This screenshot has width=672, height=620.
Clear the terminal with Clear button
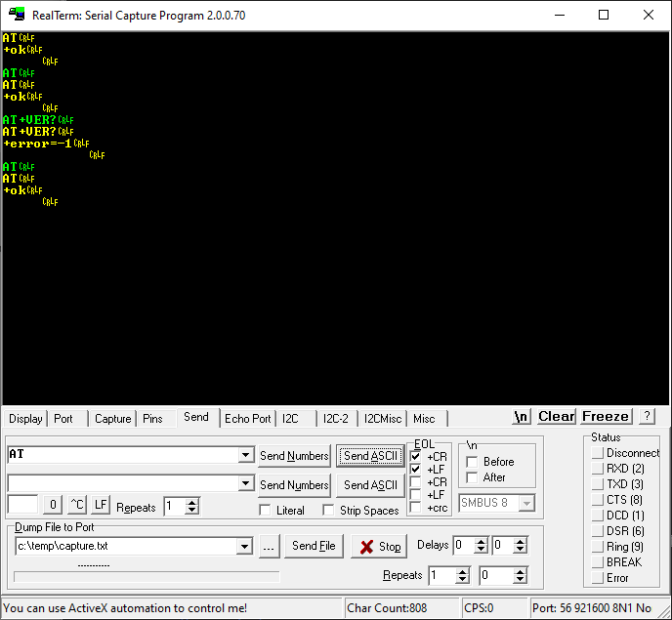[x=557, y=416]
